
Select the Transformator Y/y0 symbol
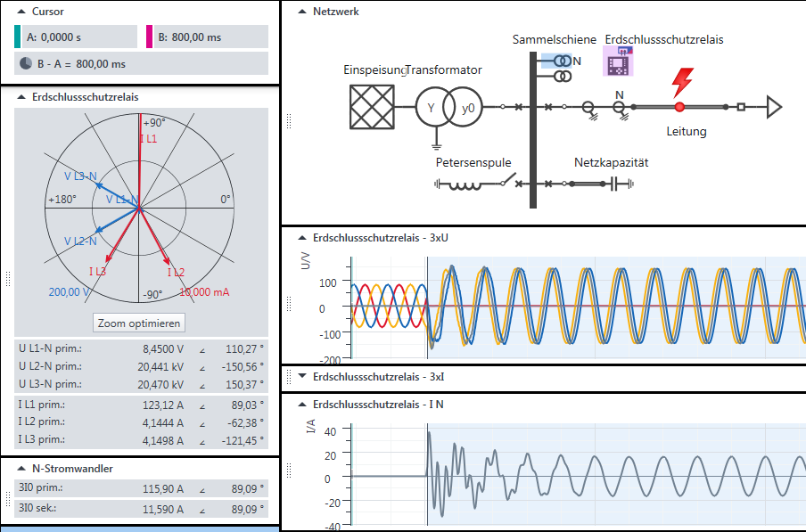click(x=448, y=107)
